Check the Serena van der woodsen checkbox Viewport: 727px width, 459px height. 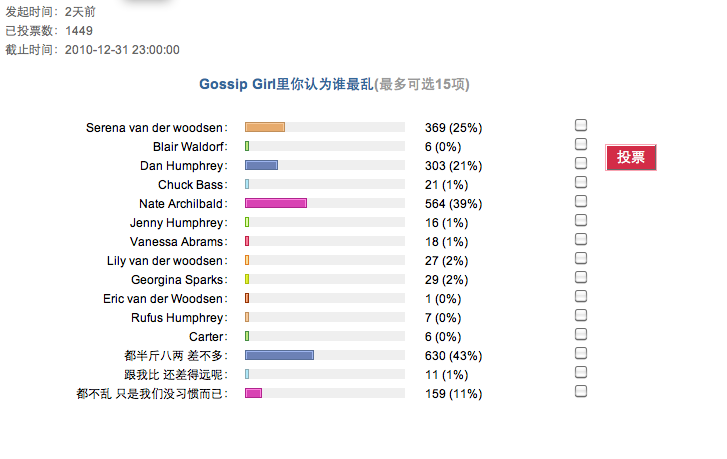tap(580, 125)
